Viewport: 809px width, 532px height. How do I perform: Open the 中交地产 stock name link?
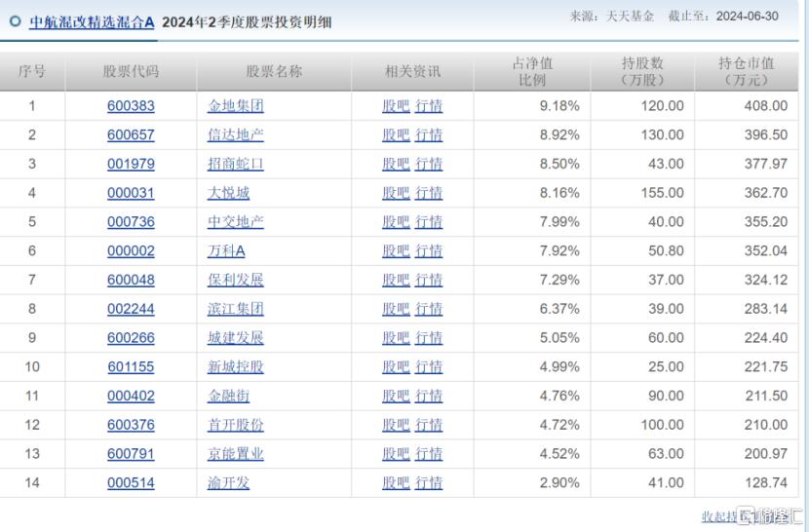pyautogui.click(x=236, y=221)
